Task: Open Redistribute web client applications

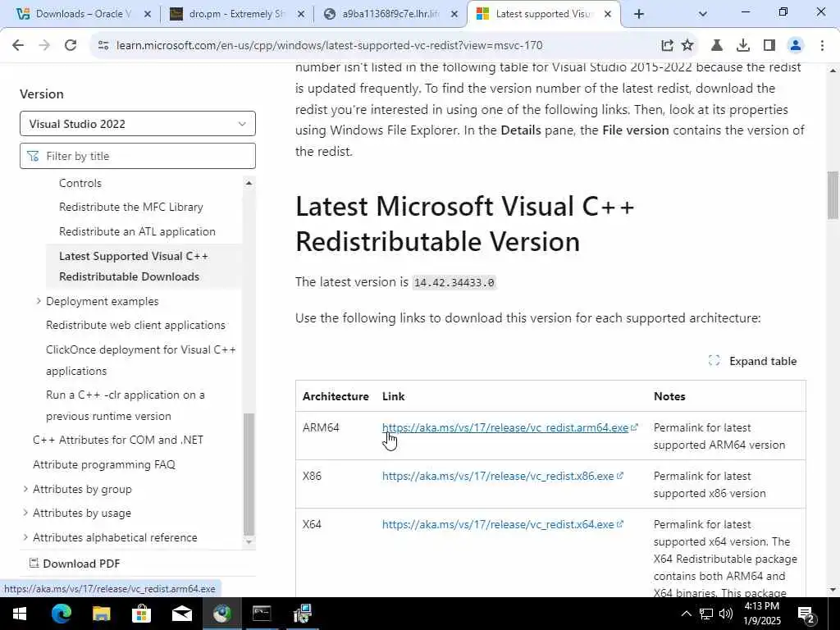Action: [135, 325]
